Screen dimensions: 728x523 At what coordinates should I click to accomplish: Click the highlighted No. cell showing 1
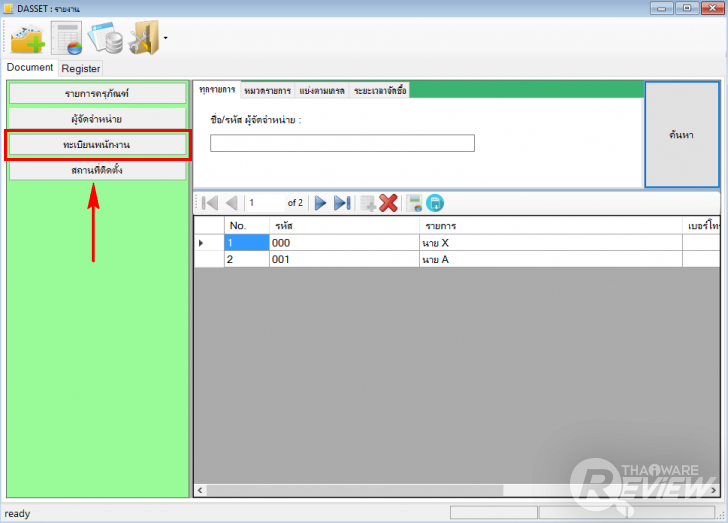(247, 243)
